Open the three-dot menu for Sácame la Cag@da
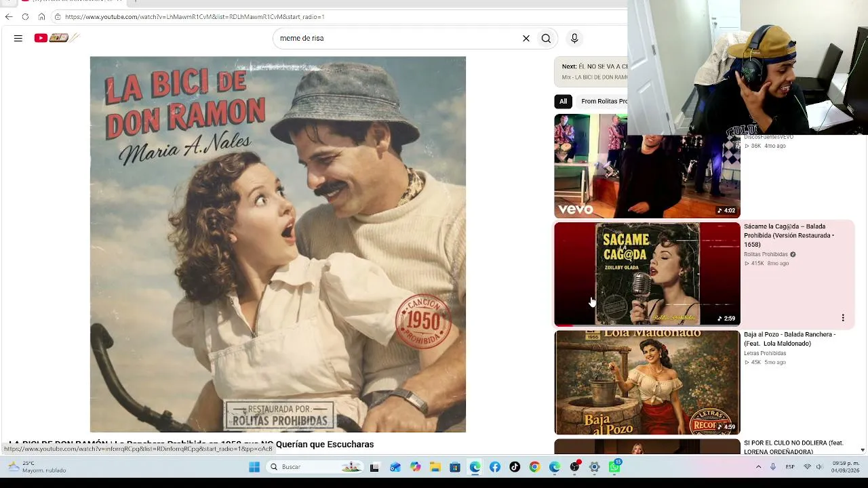 843,318
